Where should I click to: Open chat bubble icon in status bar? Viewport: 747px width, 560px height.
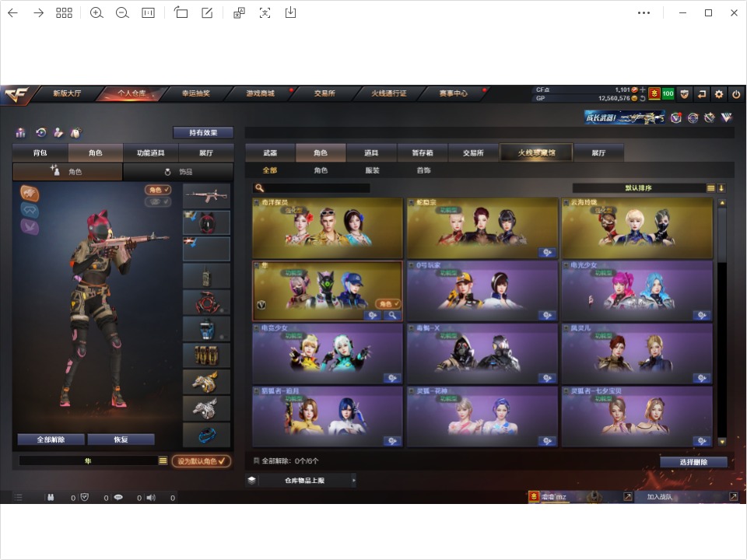[118, 497]
